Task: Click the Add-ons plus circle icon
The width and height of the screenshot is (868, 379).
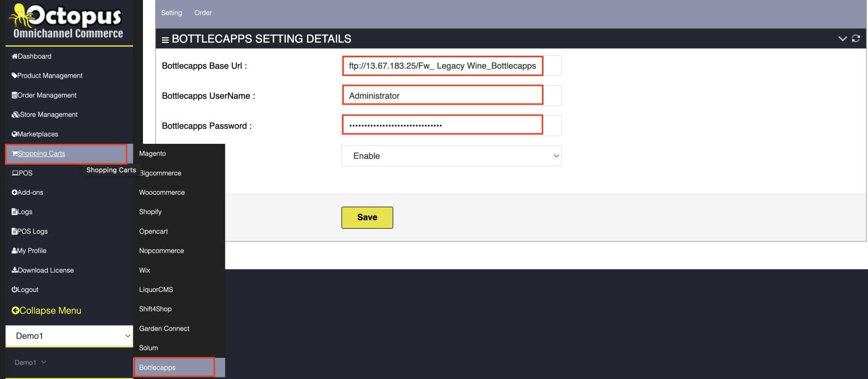Action: coord(14,193)
